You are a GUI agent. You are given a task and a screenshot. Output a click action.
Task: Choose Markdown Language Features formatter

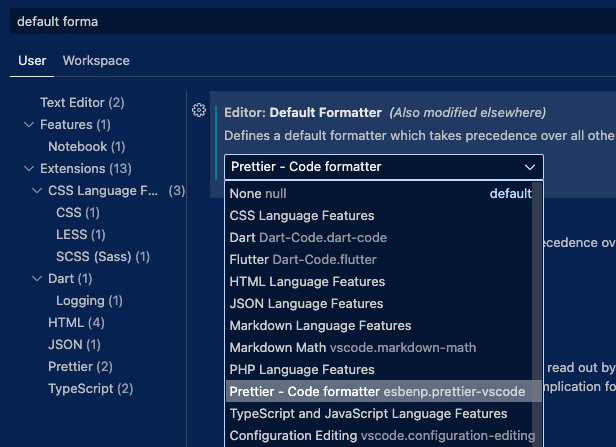coord(379,325)
